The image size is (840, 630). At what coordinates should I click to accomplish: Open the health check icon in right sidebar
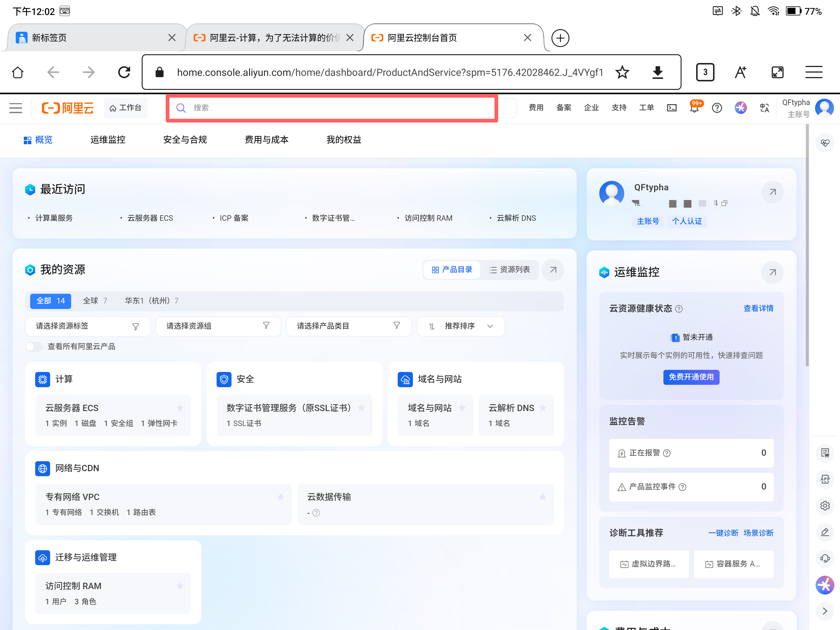click(x=825, y=143)
